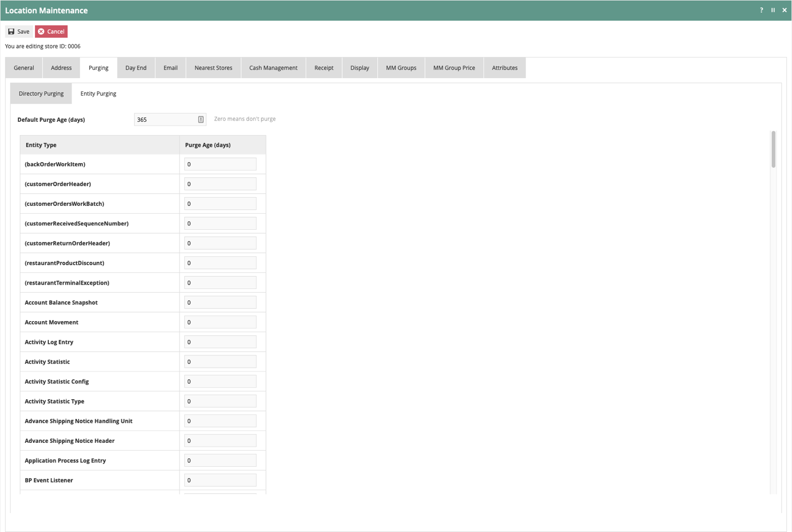The height and width of the screenshot is (532, 792).
Task: Open the Email tab
Action: pos(171,68)
